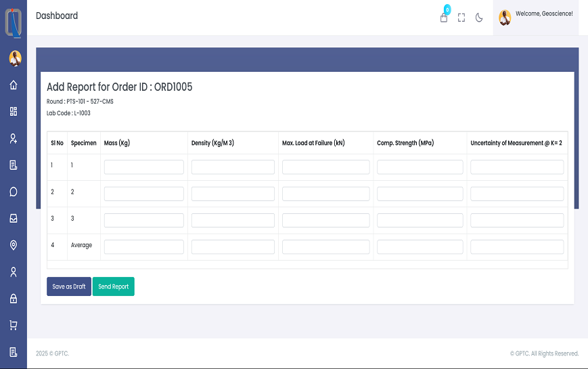Click Max. Load at Failure field for specimen 3
The width and height of the screenshot is (588, 369).
click(325, 220)
